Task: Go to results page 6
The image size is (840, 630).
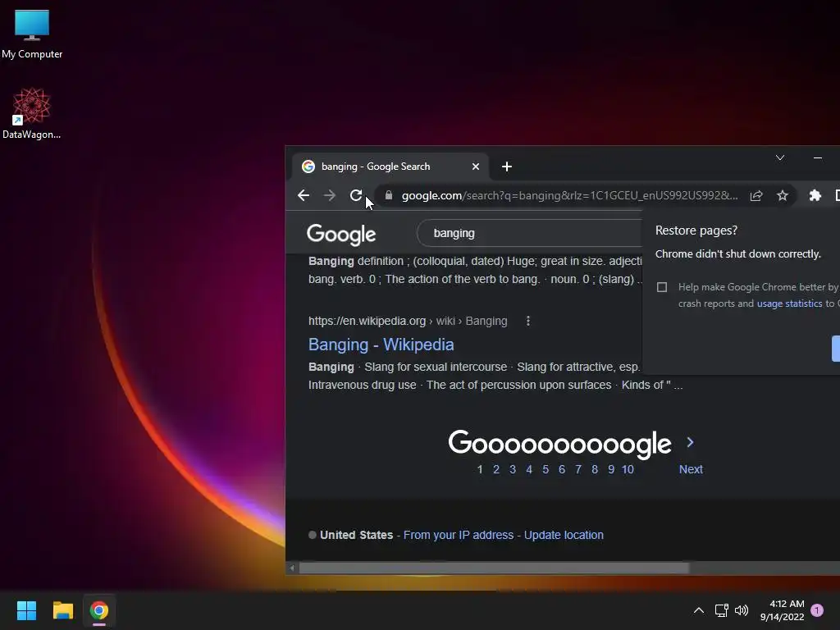Action: 561,469
